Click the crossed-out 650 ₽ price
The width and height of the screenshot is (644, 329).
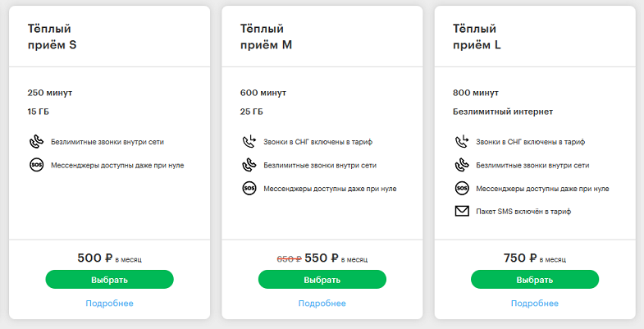pyautogui.click(x=289, y=259)
